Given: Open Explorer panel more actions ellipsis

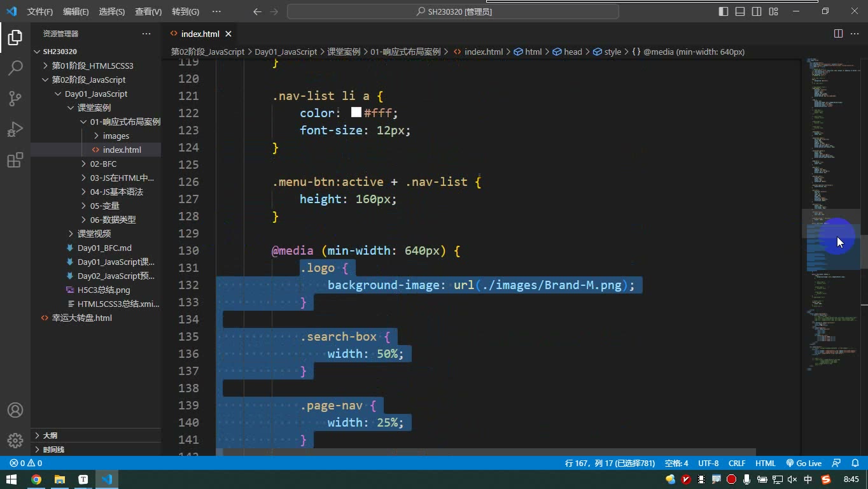Looking at the screenshot, I should click(146, 34).
